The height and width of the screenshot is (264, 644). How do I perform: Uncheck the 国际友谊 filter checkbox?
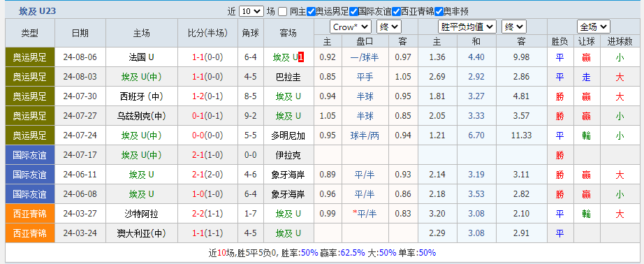click(x=353, y=11)
